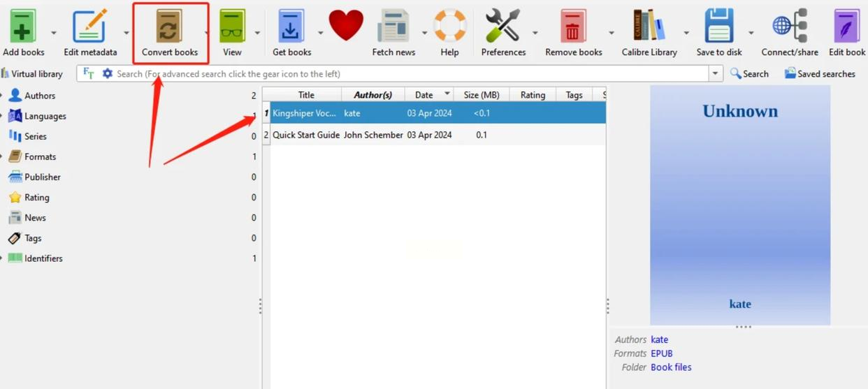Sort by the Rating column header
Screen dimensions: 868x389
(x=533, y=95)
